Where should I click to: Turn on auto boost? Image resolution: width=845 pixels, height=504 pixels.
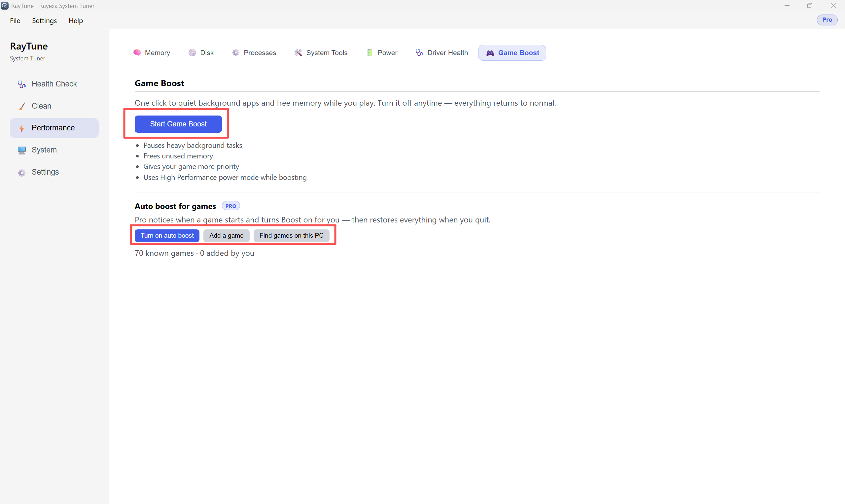pos(167,236)
